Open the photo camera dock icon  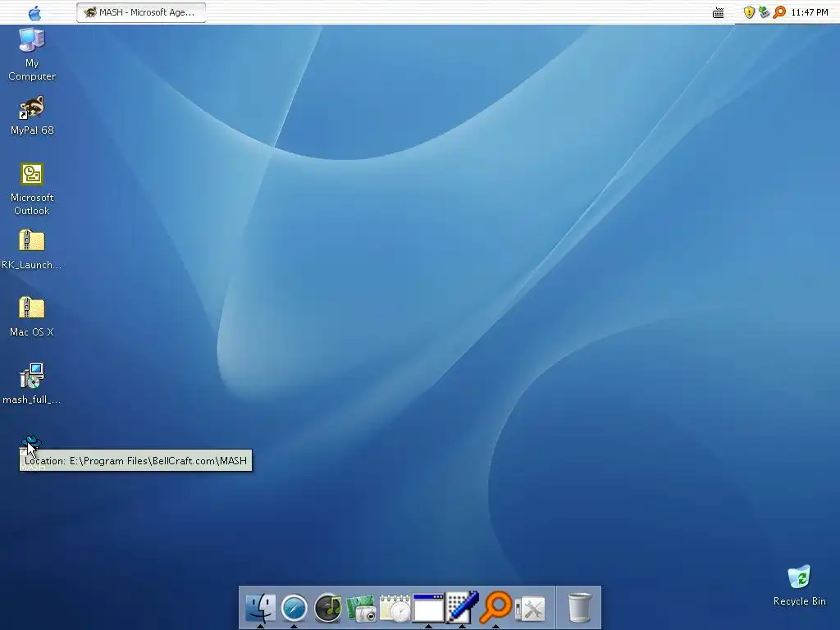pyautogui.click(x=361, y=608)
